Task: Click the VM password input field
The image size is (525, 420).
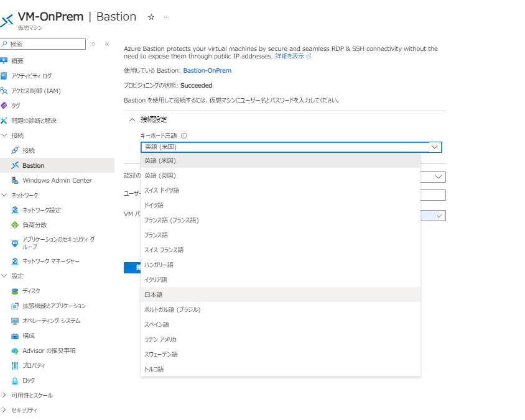Action: 433,216
